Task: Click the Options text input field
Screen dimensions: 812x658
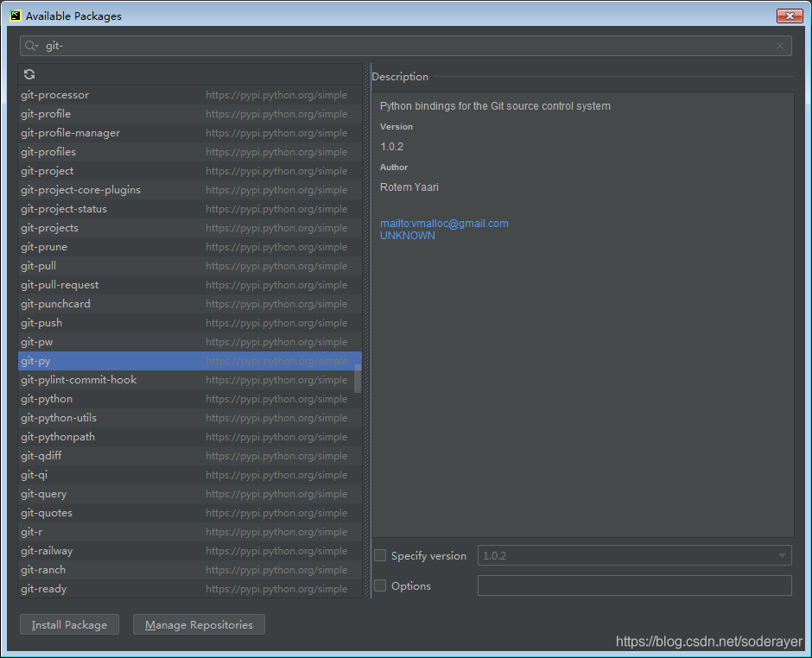Action: click(x=635, y=585)
